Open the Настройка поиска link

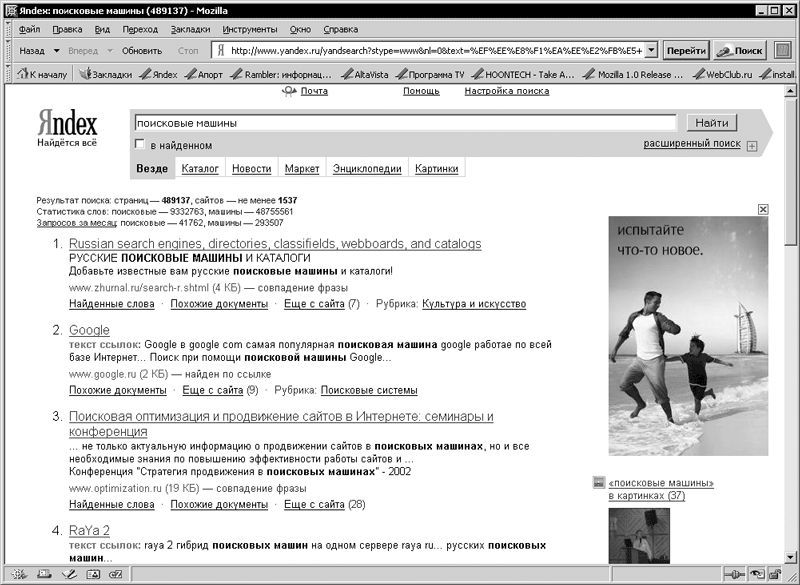(x=507, y=91)
